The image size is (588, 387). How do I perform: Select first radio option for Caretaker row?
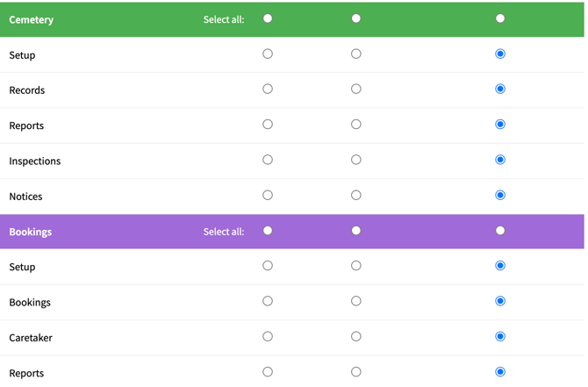(268, 337)
